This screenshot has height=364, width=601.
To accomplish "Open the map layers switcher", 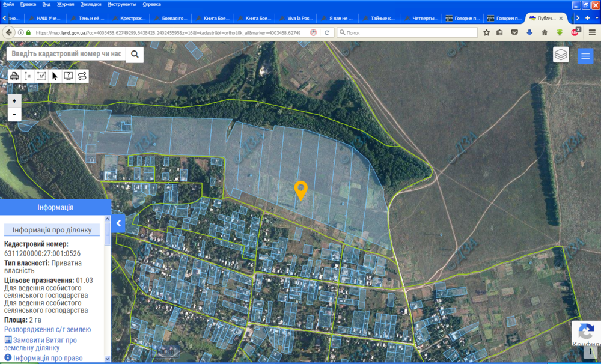I will (x=561, y=55).
